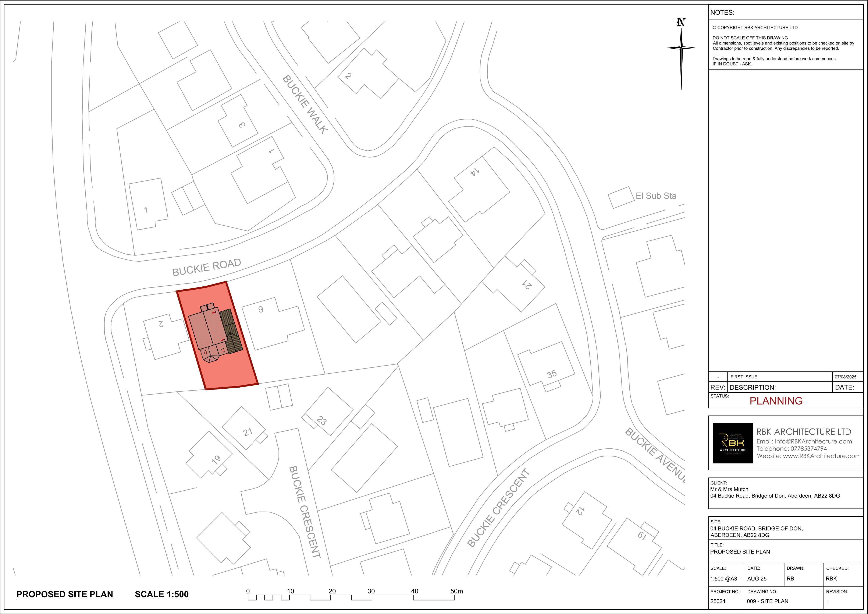Click the 'DESCRIPTION:' column header
868x614 pixels.
pyautogui.click(x=752, y=387)
